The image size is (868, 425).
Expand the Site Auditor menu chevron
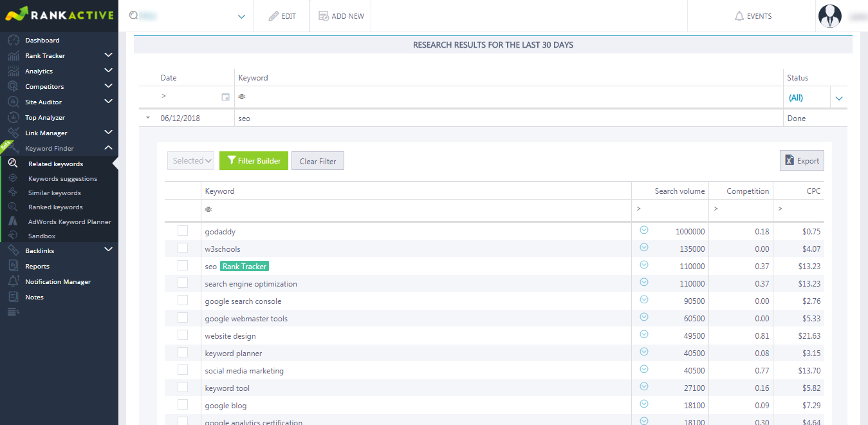click(108, 102)
